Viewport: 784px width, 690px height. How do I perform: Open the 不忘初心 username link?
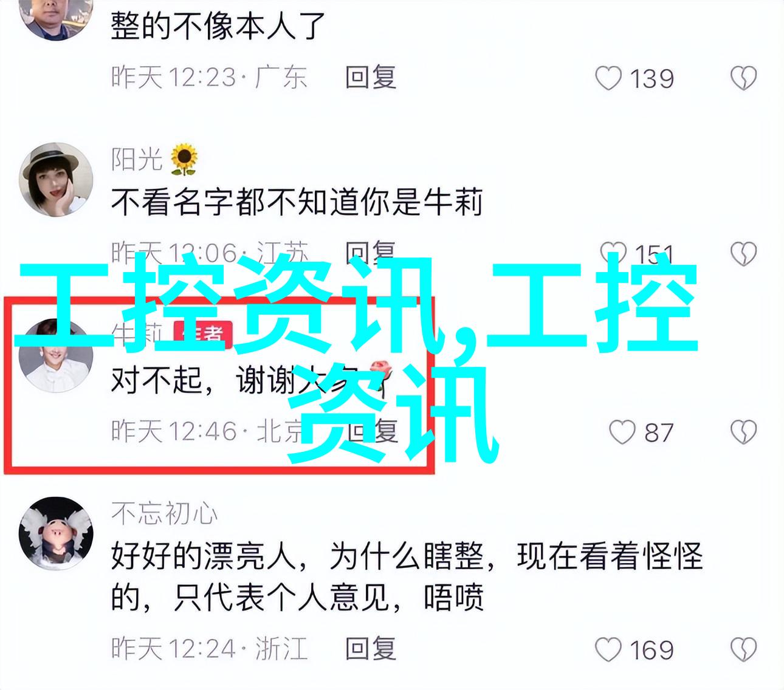point(164,514)
